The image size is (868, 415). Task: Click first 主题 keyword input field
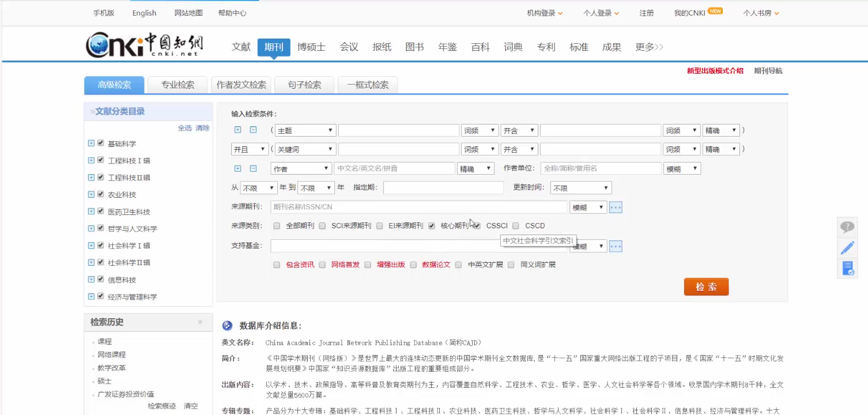(398, 131)
